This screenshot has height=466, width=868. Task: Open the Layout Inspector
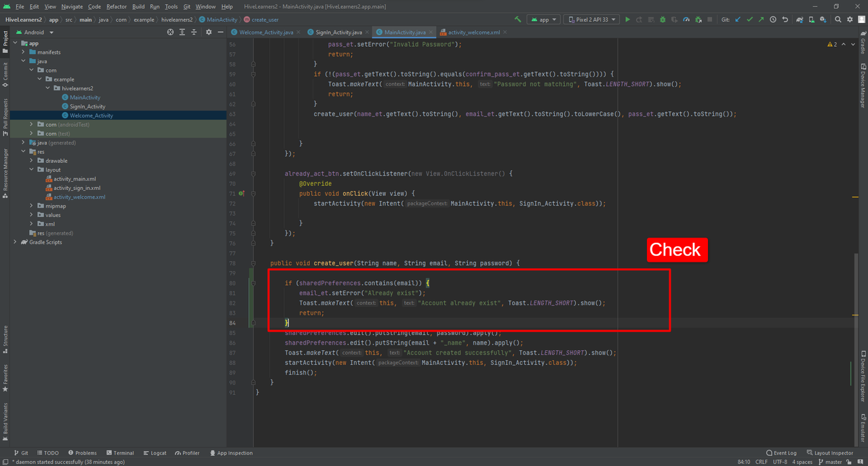(x=829, y=453)
